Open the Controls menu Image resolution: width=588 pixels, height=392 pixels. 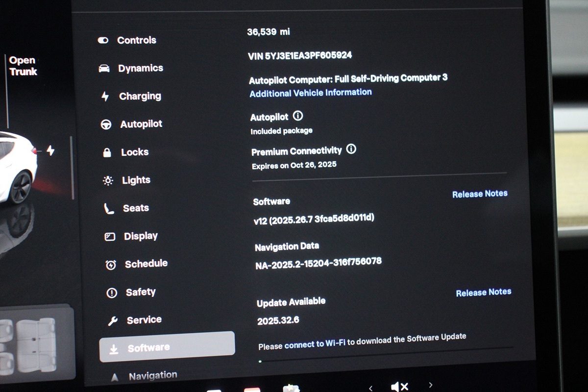coord(136,40)
